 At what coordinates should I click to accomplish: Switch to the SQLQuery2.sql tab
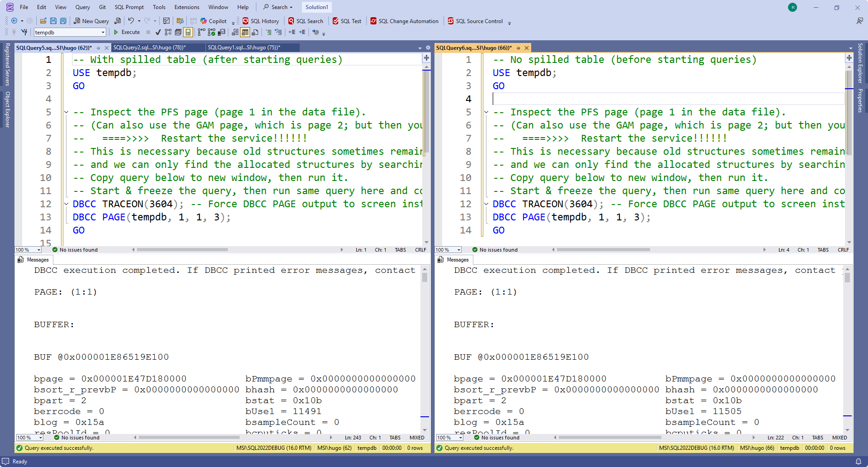pyautogui.click(x=149, y=48)
